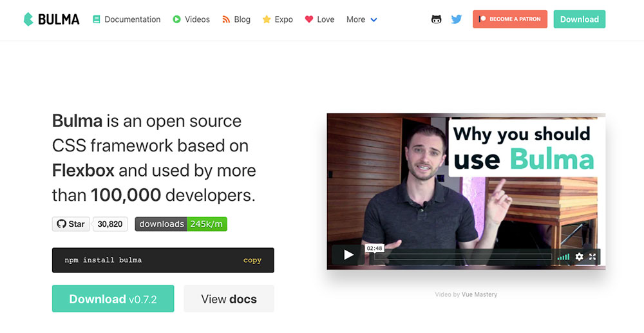
Task: Click the navbar Download button
Action: 579,19
